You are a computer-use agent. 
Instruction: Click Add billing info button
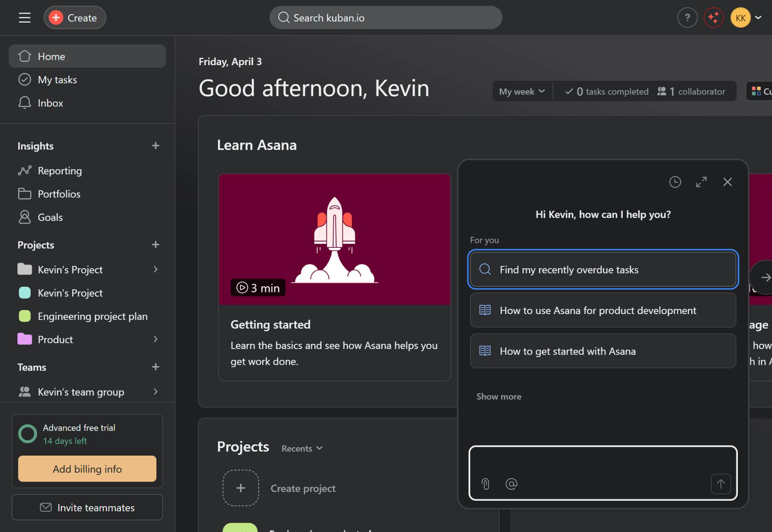(87, 469)
